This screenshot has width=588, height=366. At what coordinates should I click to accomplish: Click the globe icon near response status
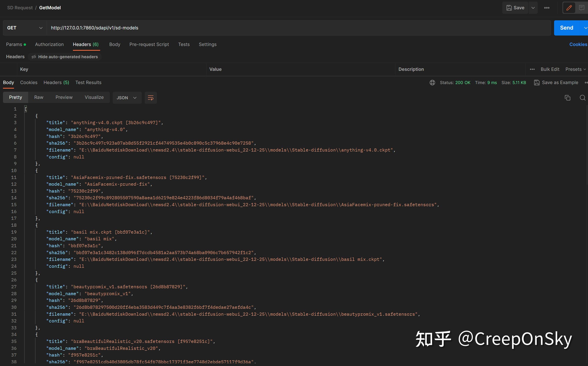pyautogui.click(x=432, y=82)
